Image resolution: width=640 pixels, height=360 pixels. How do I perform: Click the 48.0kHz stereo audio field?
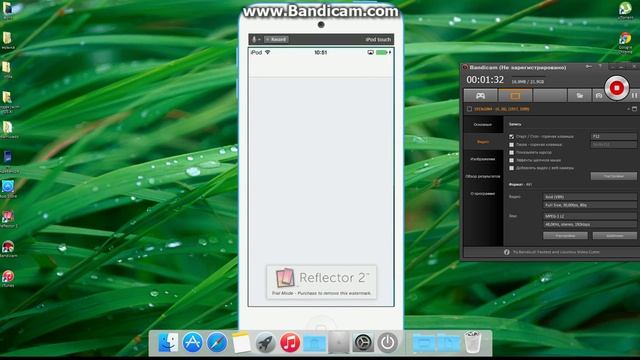pyautogui.click(x=589, y=224)
